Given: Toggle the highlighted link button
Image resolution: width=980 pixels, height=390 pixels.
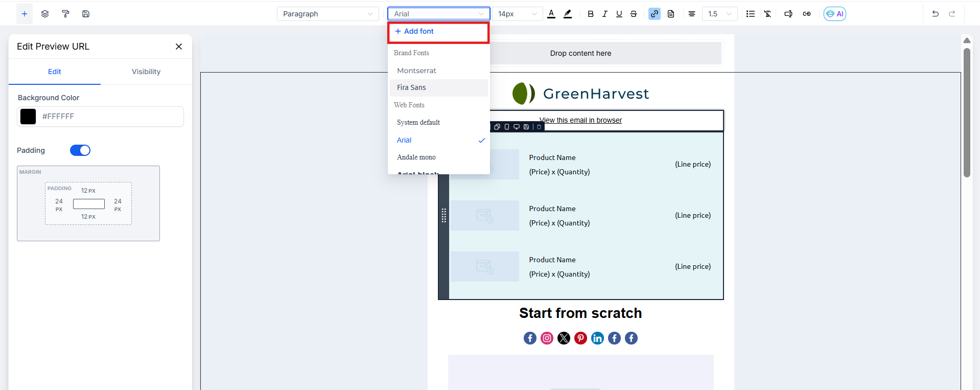Looking at the screenshot, I should [x=655, y=14].
